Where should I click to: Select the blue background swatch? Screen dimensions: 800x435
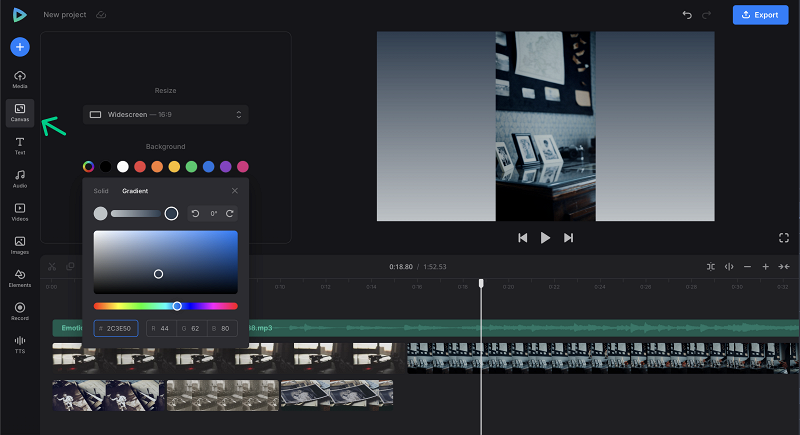click(x=209, y=167)
